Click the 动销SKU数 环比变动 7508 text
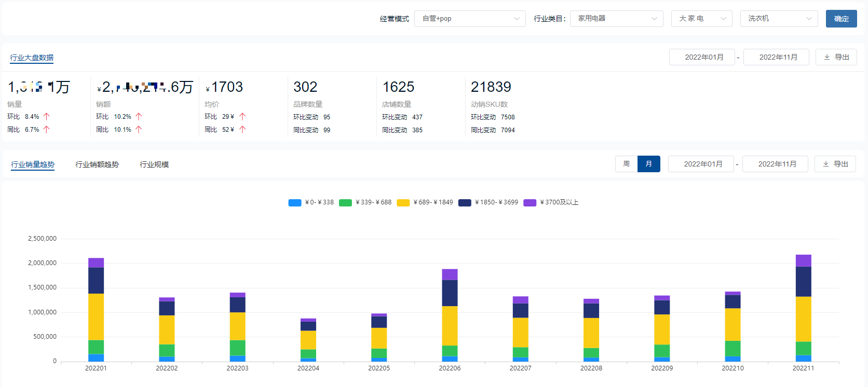 (493, 117)
